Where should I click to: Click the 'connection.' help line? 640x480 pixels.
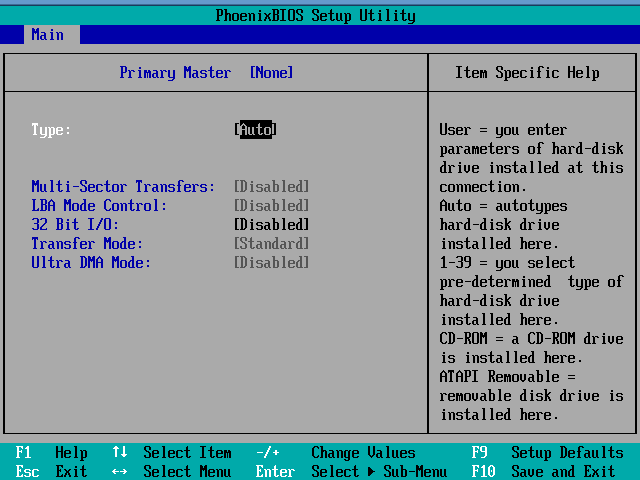tap(483, 187)
